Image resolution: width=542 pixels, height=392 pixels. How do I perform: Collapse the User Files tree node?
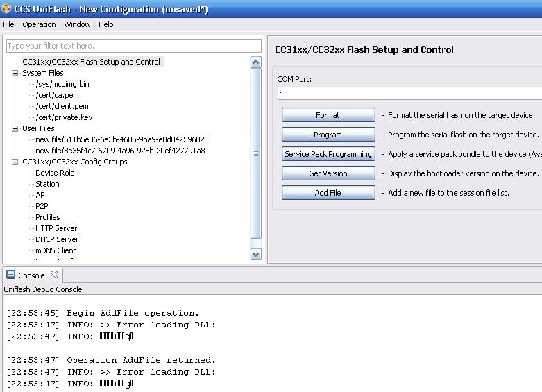[15, 128]
